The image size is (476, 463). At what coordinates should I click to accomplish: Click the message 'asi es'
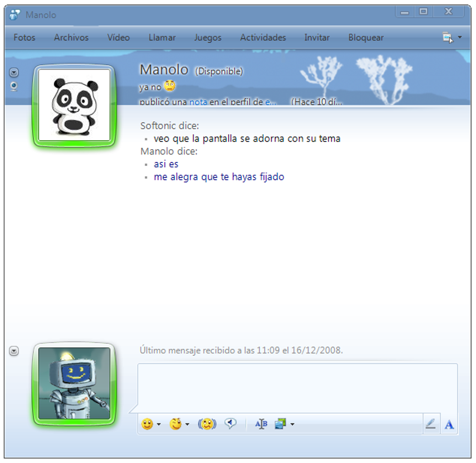(x=166, y=164)
